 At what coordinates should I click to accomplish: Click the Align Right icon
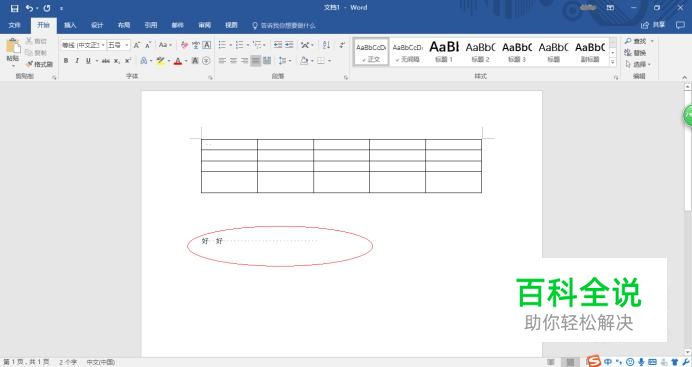(x=244, y=61)
